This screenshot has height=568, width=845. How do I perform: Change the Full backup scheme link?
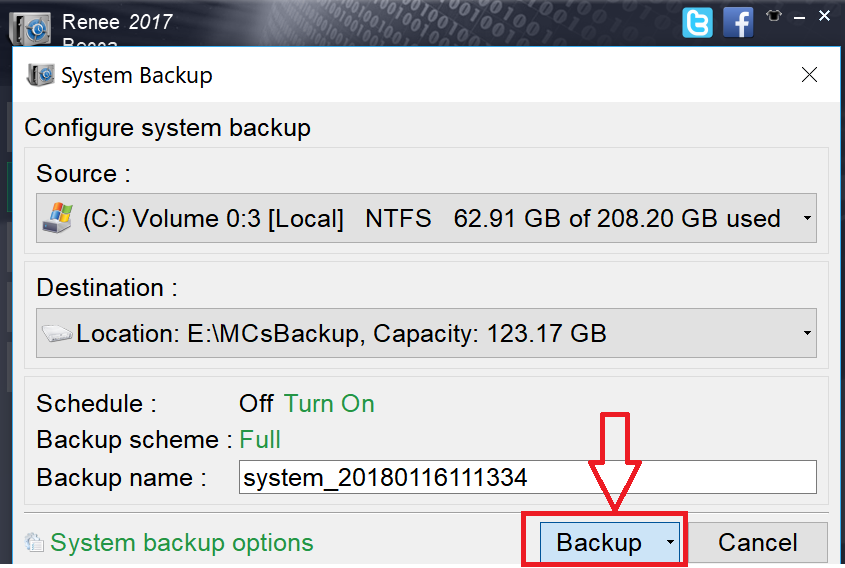(260, 440)
